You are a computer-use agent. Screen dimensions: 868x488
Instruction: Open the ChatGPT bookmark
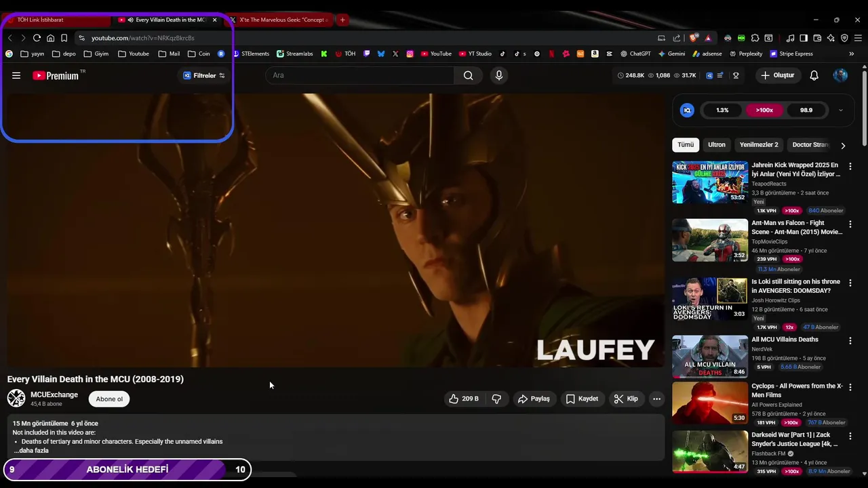click(x=635, y=54)
